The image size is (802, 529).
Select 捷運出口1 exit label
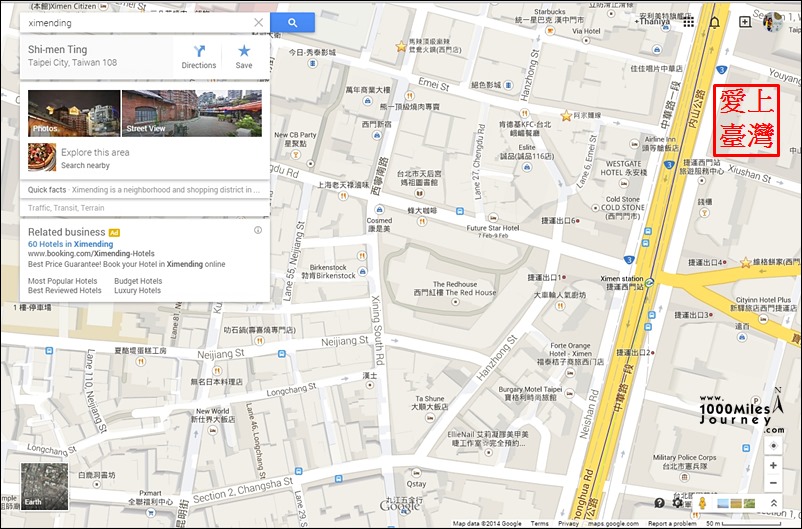pos(546,277)
